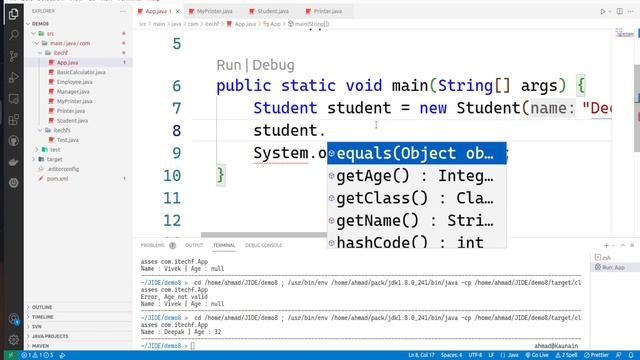
Task: Open the Remote Explorer view
Action: click(x=13, y=98)
